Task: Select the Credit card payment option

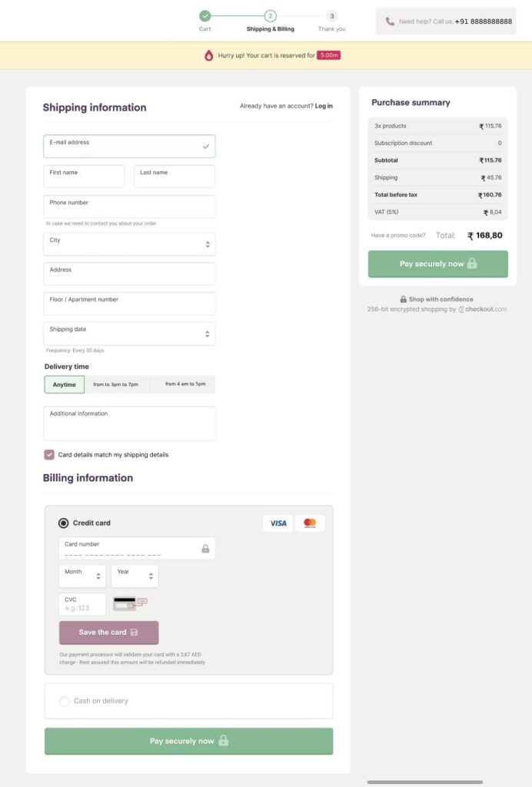Action: pos(64,523)
